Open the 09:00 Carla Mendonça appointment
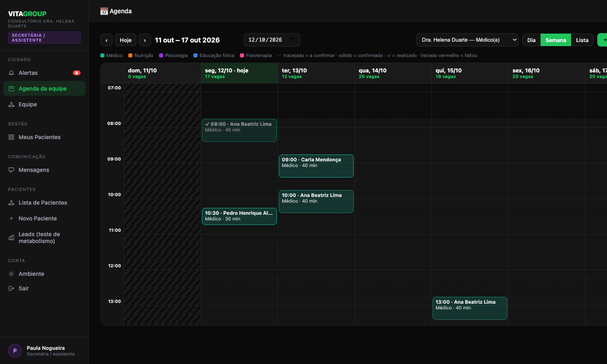This screenshot has height=364, width=607. click(316, 166)
